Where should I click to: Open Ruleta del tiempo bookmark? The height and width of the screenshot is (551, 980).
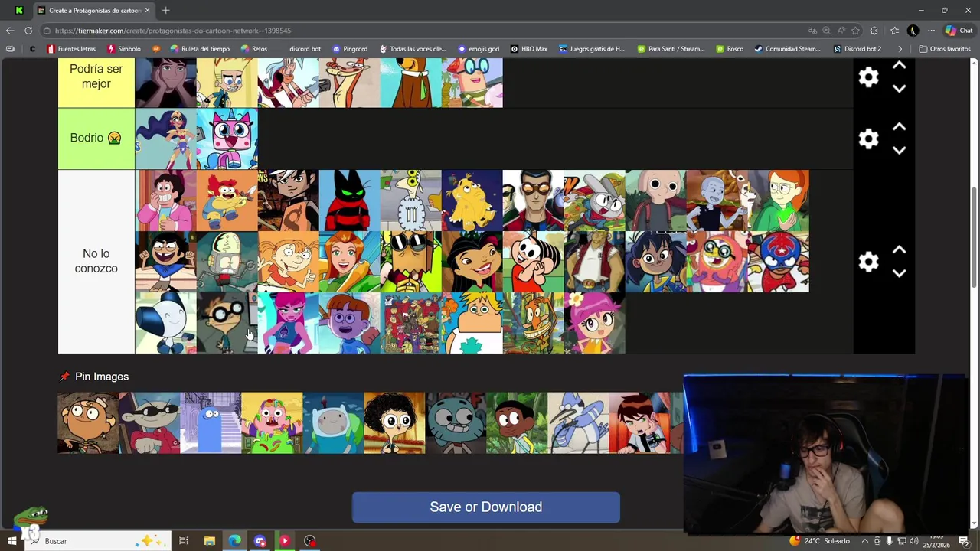click(x=200, y=49)
